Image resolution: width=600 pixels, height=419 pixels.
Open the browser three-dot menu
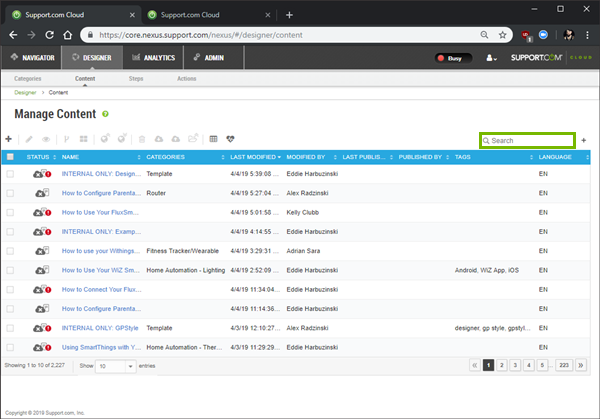pos(587,35)
